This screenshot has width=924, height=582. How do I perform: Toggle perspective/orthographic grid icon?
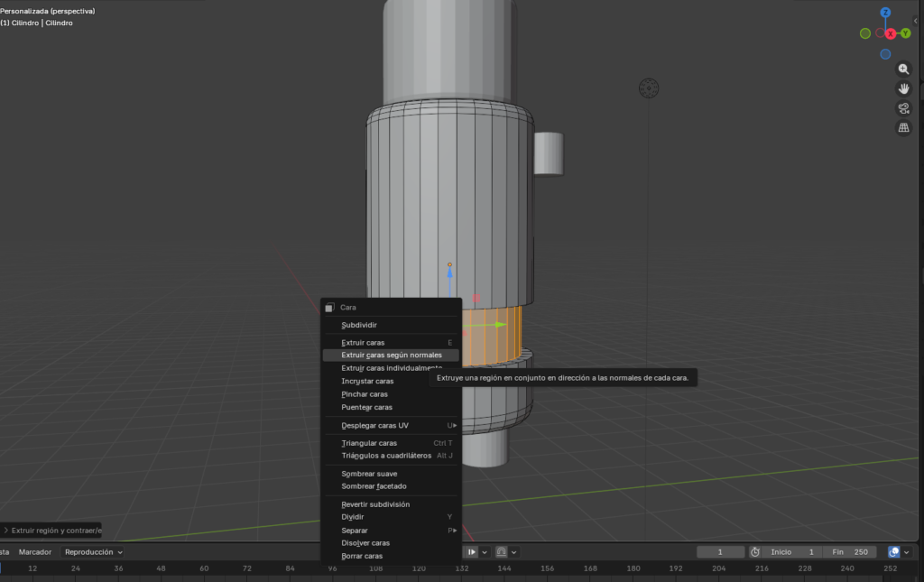pyautogui.click(x=903, y=128)
